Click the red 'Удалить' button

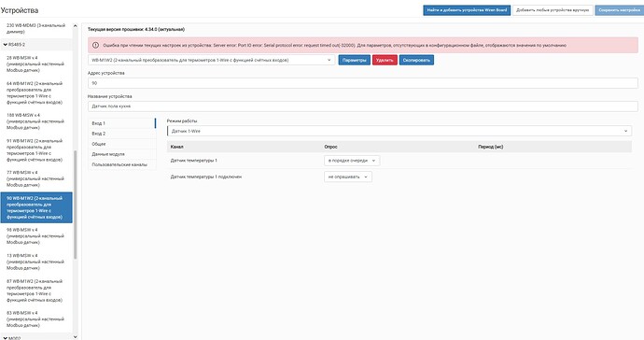[x=385, y=60]
